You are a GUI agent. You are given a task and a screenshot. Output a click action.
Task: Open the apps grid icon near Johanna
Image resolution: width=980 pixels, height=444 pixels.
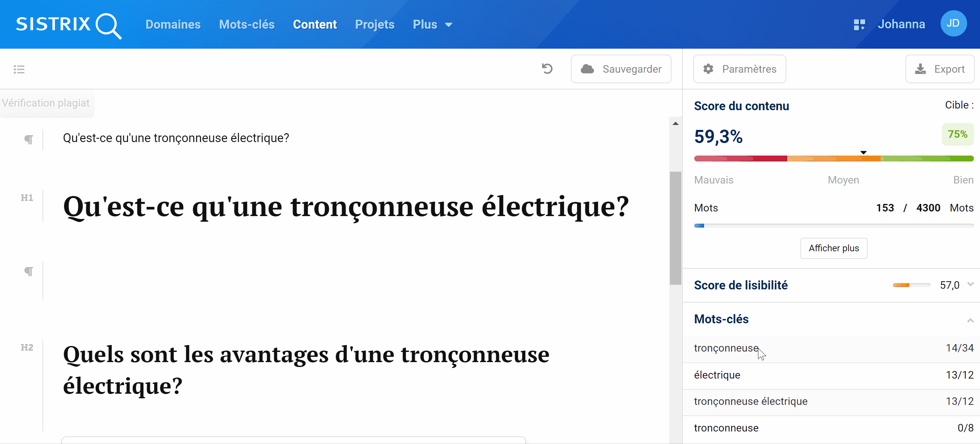859,25
